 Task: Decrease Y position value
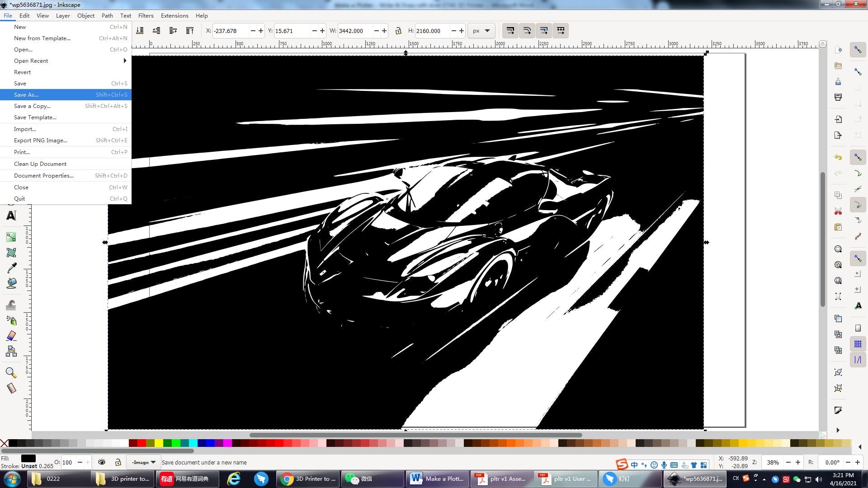pos(314,31)
